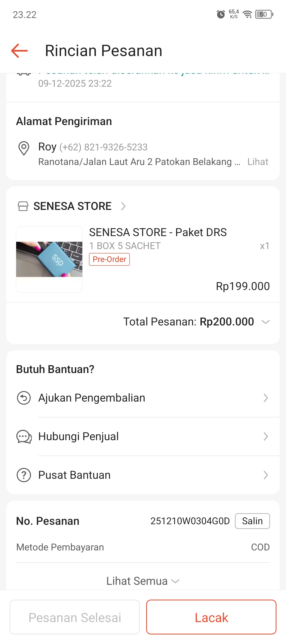The height and width of the screenshot is (644, 286).
Task: Tap the return refund circular icon
Action: click(x=24, y=398)
